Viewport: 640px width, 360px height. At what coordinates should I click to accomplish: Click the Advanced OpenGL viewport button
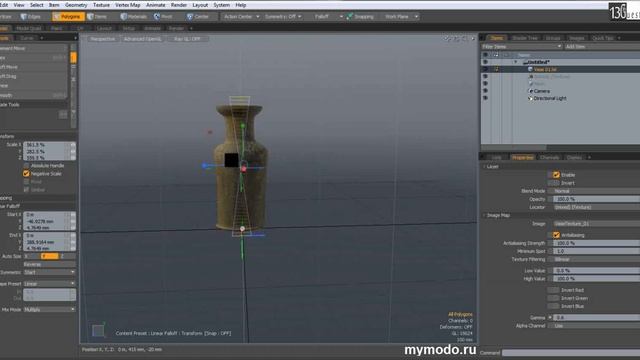click(142, 39)
